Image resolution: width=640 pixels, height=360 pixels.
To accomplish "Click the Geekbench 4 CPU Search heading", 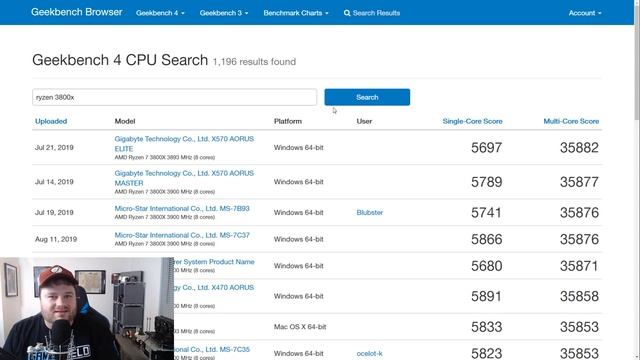I will click(120, 60).
